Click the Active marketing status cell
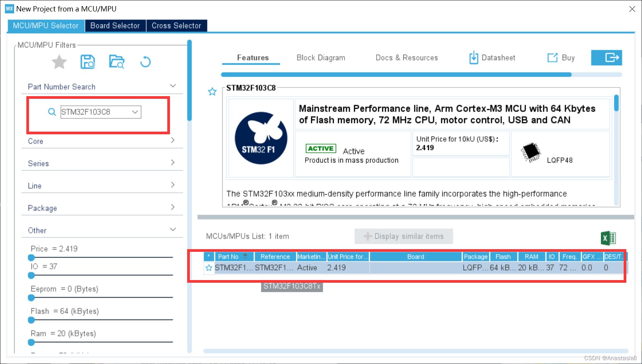The image size is (642, 364). [x=311, y=268]
